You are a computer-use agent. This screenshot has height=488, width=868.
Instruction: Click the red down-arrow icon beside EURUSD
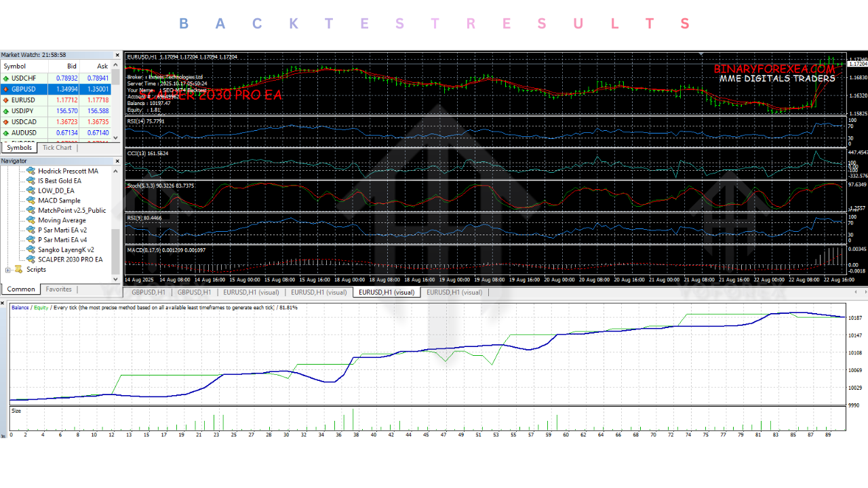point(6,100)
